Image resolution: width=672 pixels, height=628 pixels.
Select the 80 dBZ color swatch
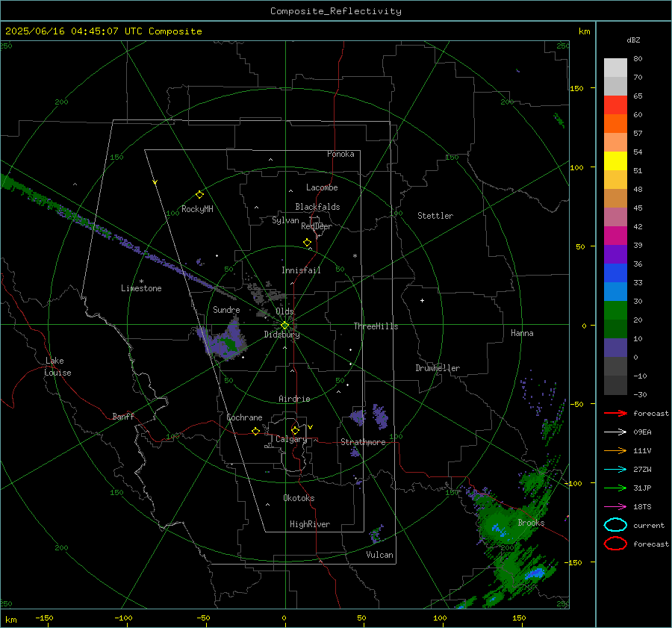click(x=615, y=67)
